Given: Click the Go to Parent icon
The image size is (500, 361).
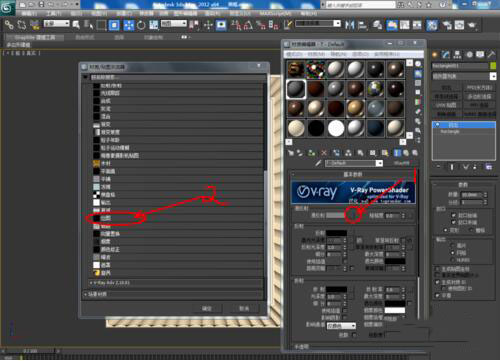Looking at the screenshot, I should click(x=406, y=153).
